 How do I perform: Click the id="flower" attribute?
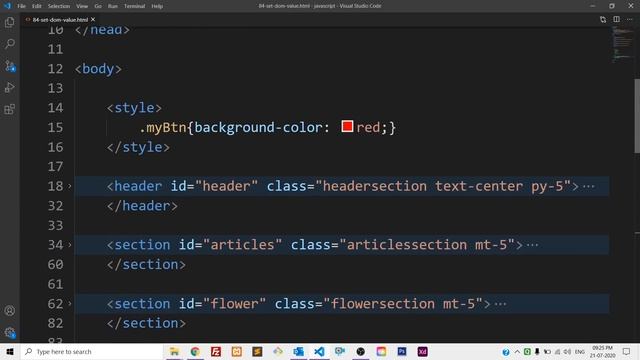222,304
